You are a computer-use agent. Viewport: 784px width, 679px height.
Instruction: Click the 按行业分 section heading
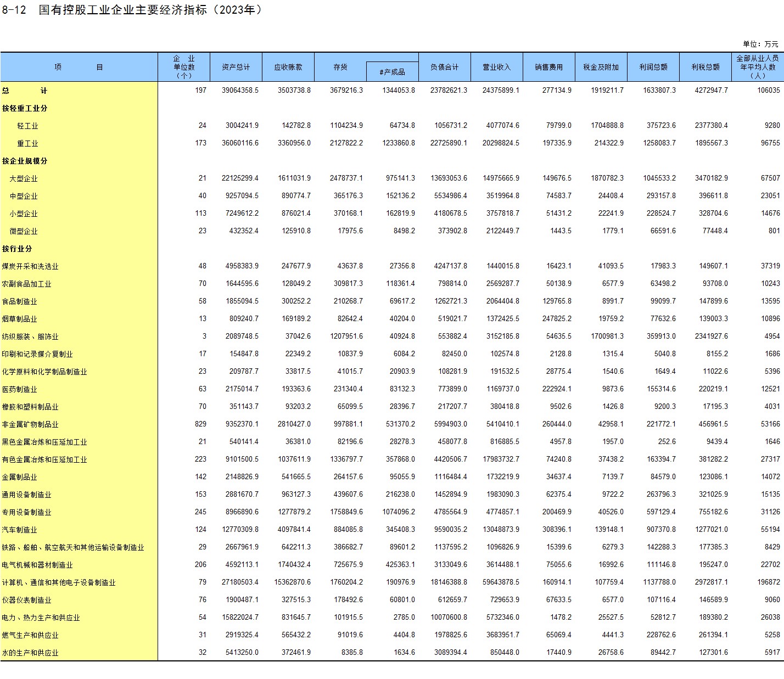pyautogui.click(x=17, y=249)
